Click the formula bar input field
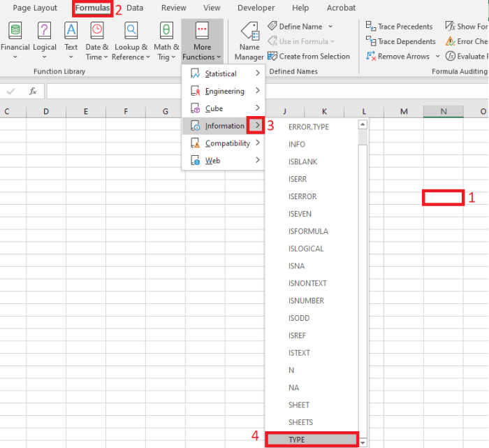Screen dimensions: 489x448 pyautogui.click(x=268, y=91)
